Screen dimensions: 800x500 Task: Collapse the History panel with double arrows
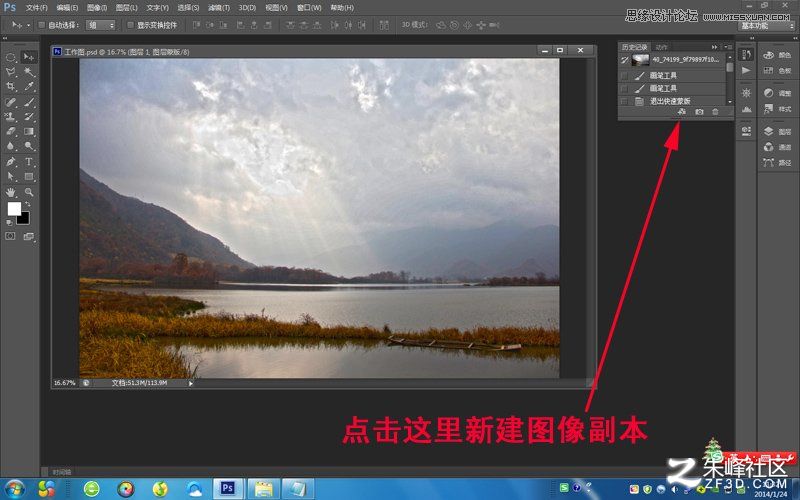[714, 47]
